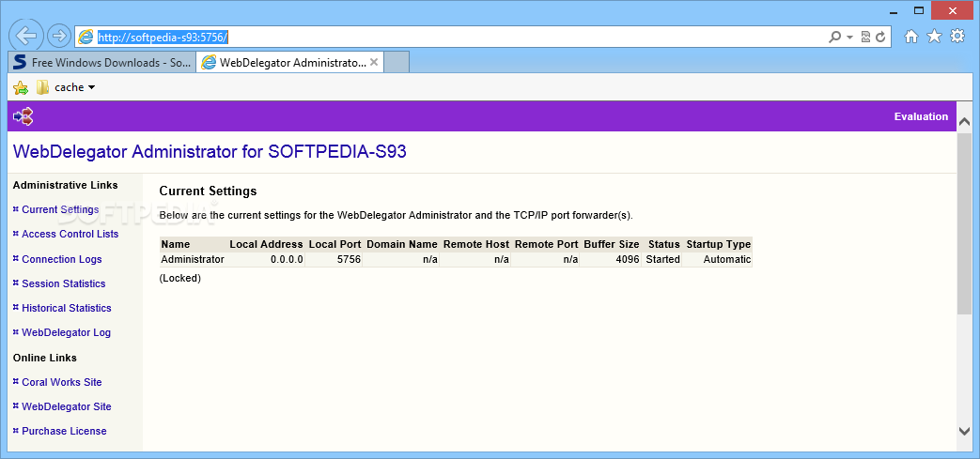The width and height of the screenshot is (980, 459).
Task: Click the Domain Name column header
Action: pyautogui.click(x=402, y=244)
